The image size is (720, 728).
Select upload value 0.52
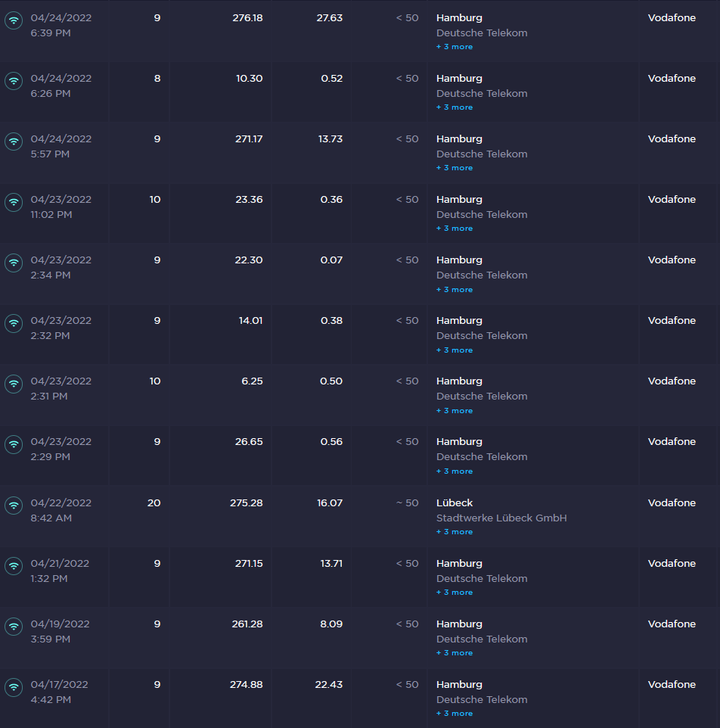(x=332, y=79)
